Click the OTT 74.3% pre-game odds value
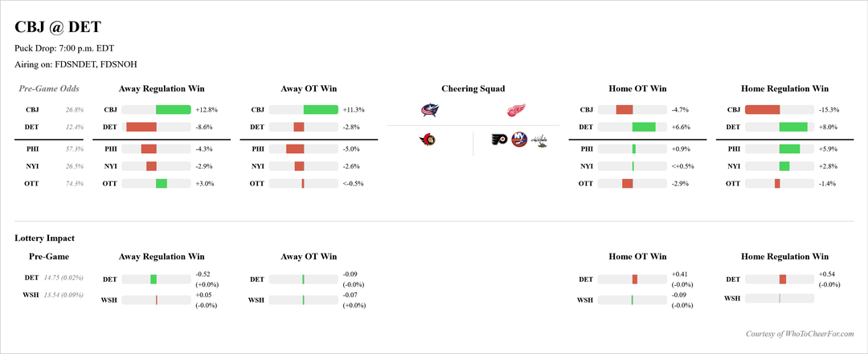The width and height of the screenshot is (868, 354). tap(74, 184)
